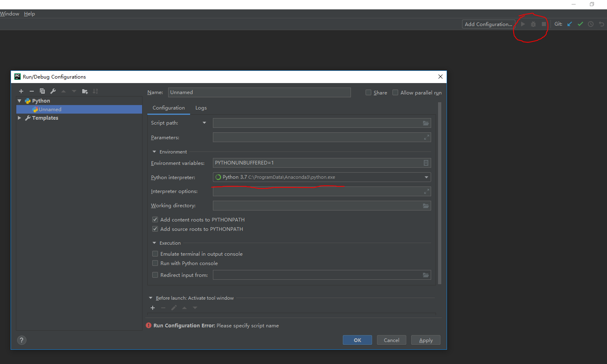607x364 pixels.
Task: Open the Script path type dropdown arrow
Action: (204, 123)
